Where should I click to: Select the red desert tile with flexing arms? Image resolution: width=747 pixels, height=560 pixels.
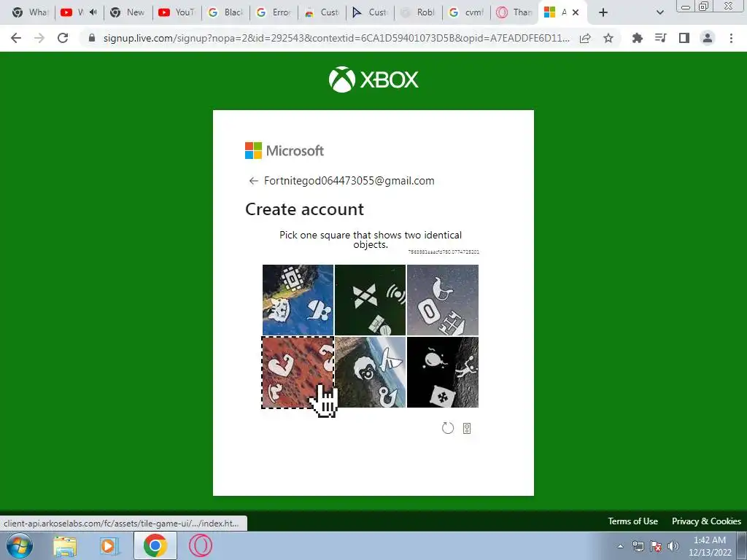click(298, 373)
